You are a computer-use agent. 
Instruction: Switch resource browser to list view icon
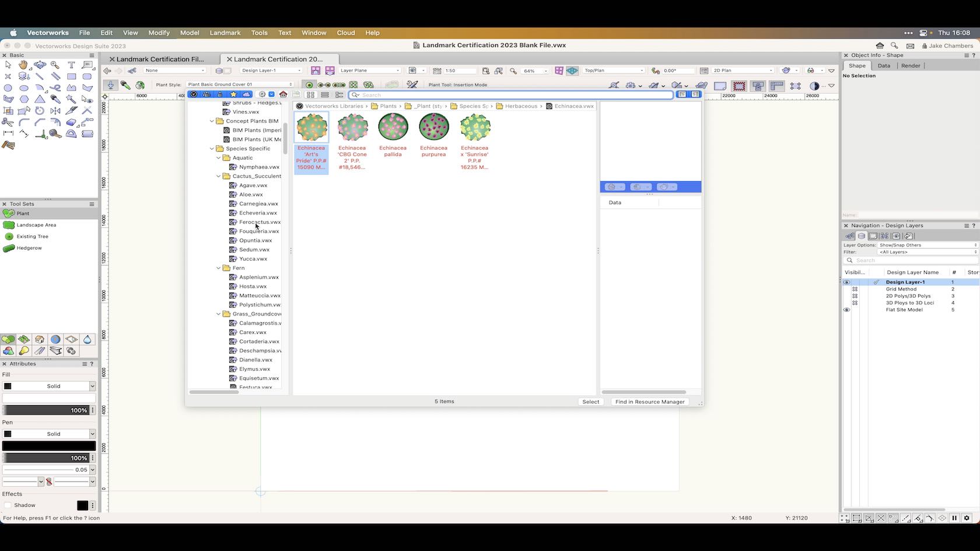pos(325,94)
